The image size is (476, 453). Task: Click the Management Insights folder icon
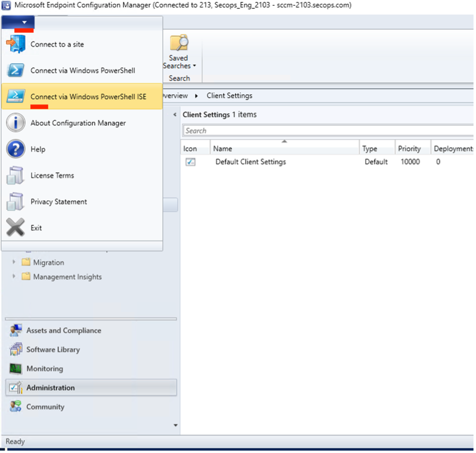tap(26, 276)
